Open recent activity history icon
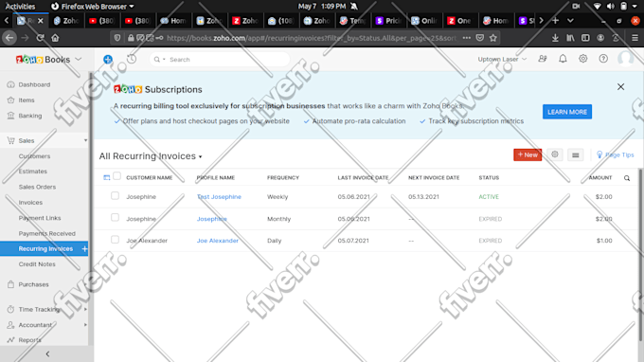This screenshot has height=362, width=644. click(x=132, y=59)
